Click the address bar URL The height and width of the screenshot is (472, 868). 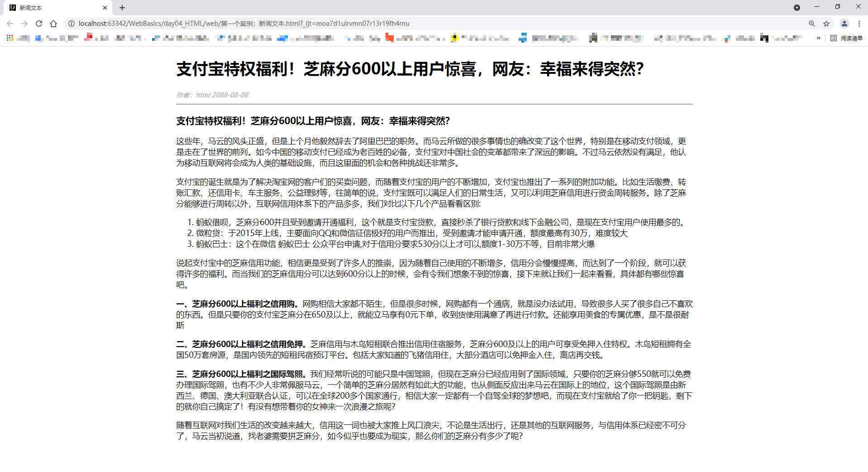[x=244, y=24]
